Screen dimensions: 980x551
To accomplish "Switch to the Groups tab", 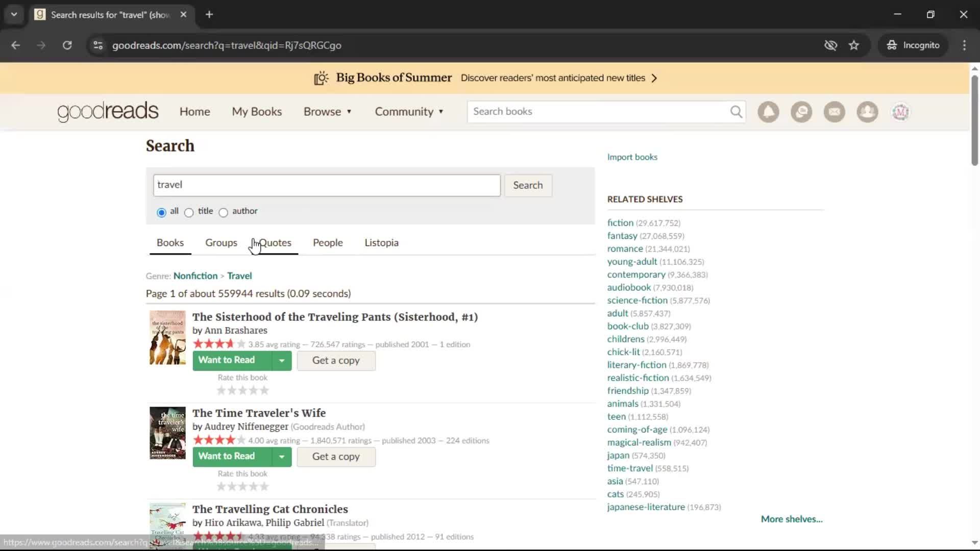I will (x=221, y=243).
